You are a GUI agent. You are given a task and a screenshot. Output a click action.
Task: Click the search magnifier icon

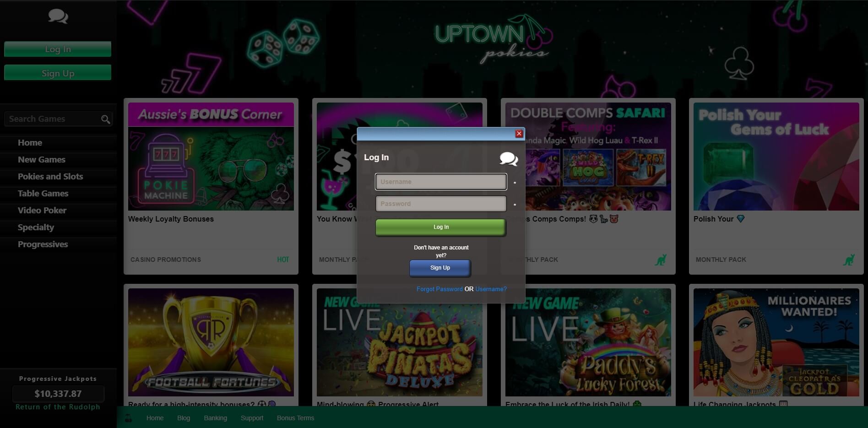(105, 119)
